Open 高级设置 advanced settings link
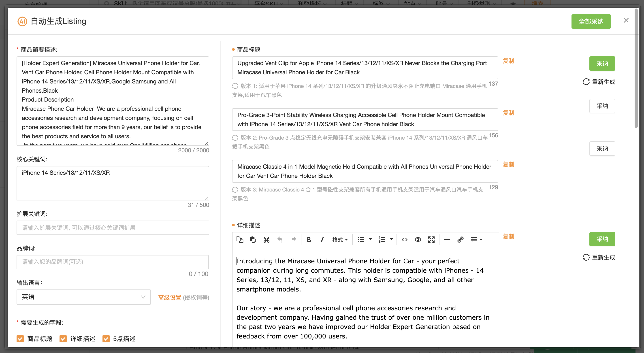The width and height of the screenshot is (644, 353). click(x=169, y=297)
